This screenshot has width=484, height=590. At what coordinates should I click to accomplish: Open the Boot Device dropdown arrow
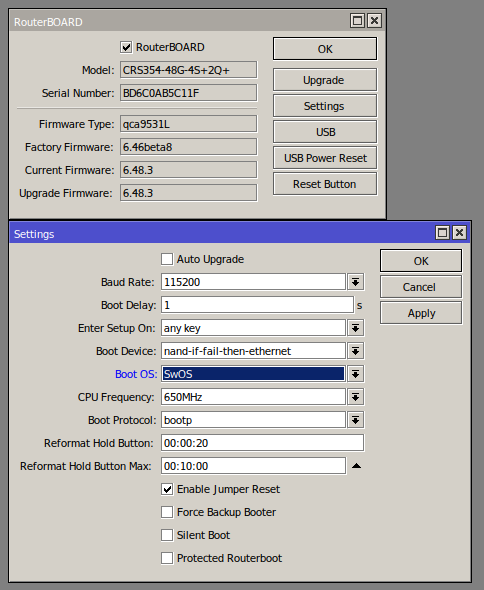coord(355,351)
